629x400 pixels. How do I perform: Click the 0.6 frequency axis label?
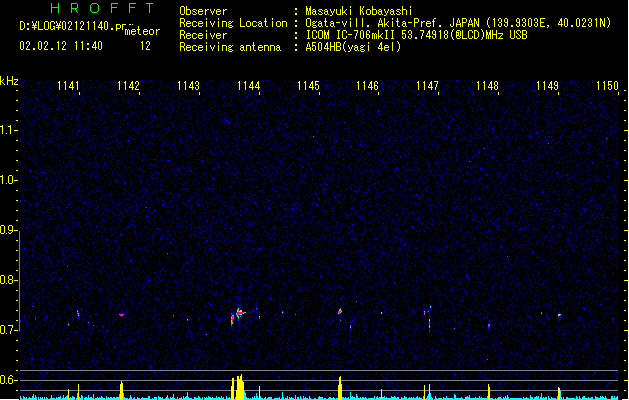[8, 380]
